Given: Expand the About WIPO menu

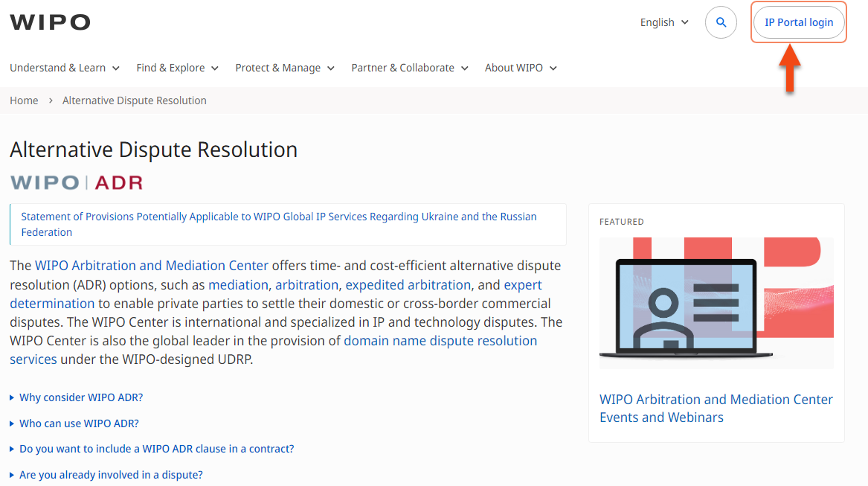Looking at the screenshot, I should point(521,68).
